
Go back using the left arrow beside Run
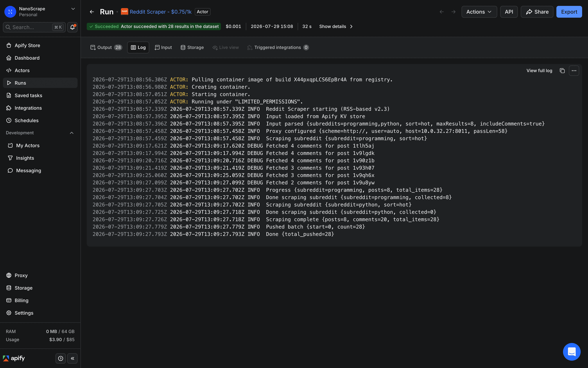pos(92,12)
